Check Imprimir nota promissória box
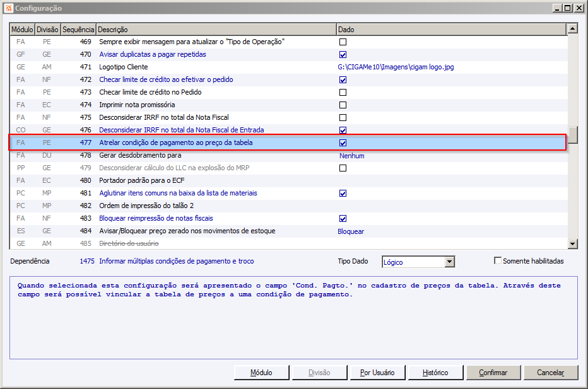Viewport: 588px width, 389px height. tap(343, 105)
